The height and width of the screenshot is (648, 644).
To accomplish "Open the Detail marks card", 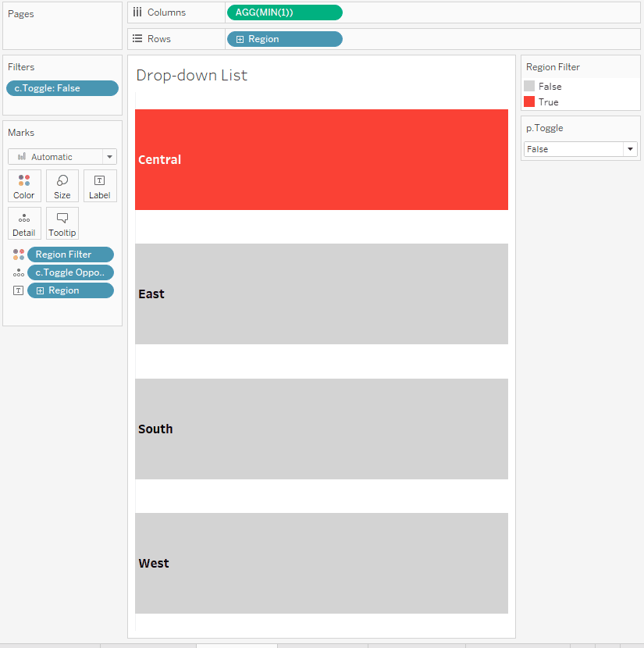I will 24,223.
